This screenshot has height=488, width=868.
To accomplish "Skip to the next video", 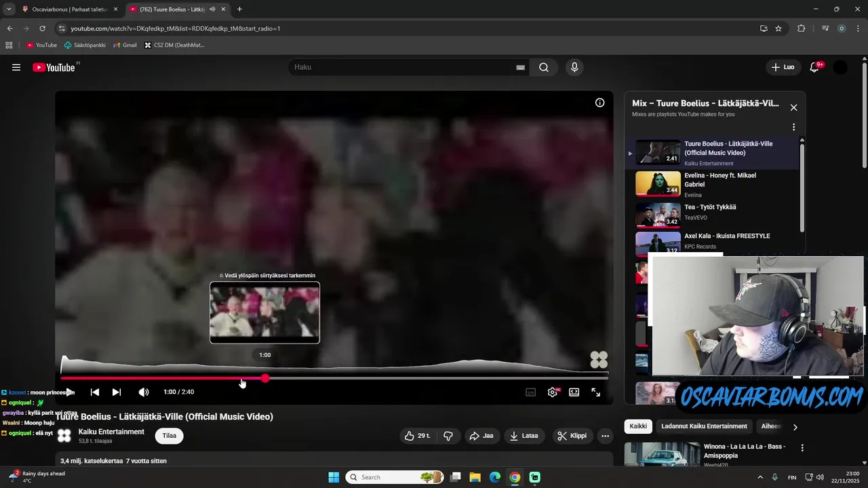I will 117,392.
